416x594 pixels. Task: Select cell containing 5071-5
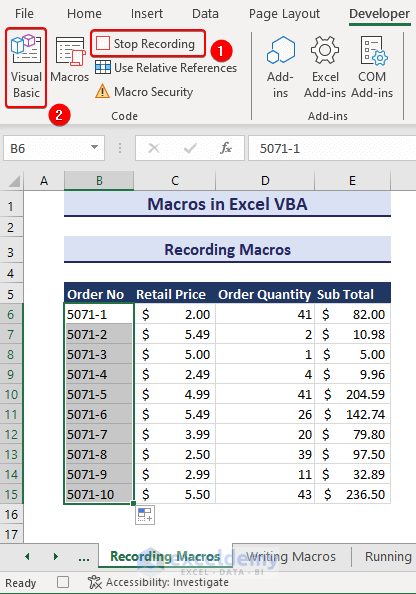99,394
